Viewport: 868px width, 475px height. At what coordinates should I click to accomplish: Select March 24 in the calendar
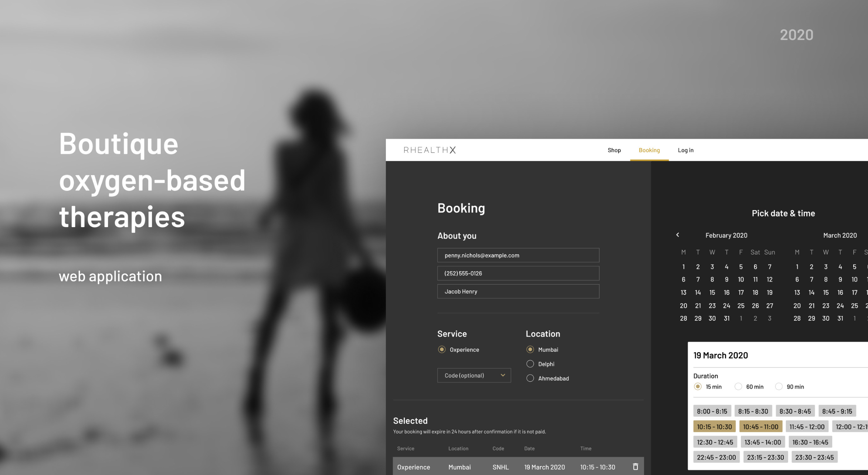pyautogui.click(x=840, y=306)
